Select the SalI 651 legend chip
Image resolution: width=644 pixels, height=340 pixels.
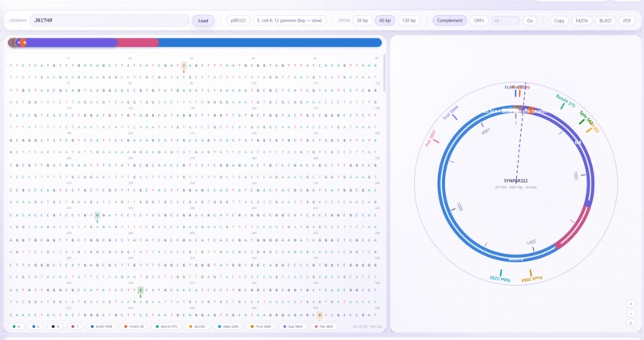(x=197, y=326)
